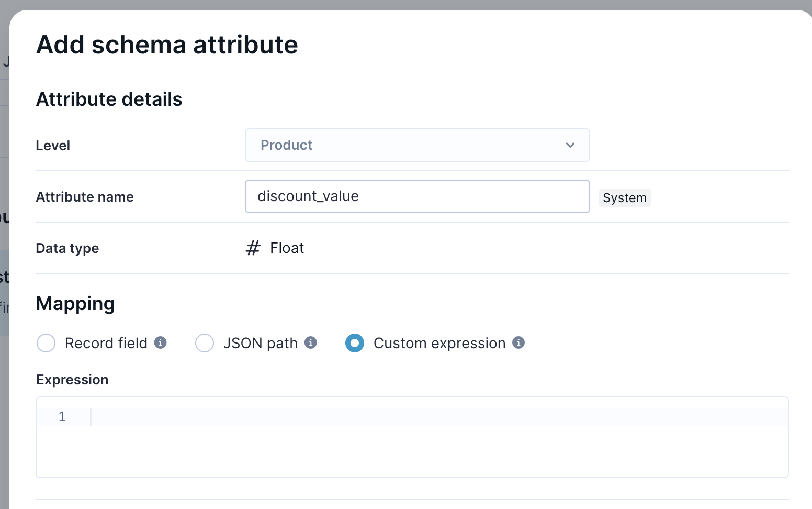Click the hash icon for Float data type
Viewport: 812px width, 509px height.
pos(253,248)
